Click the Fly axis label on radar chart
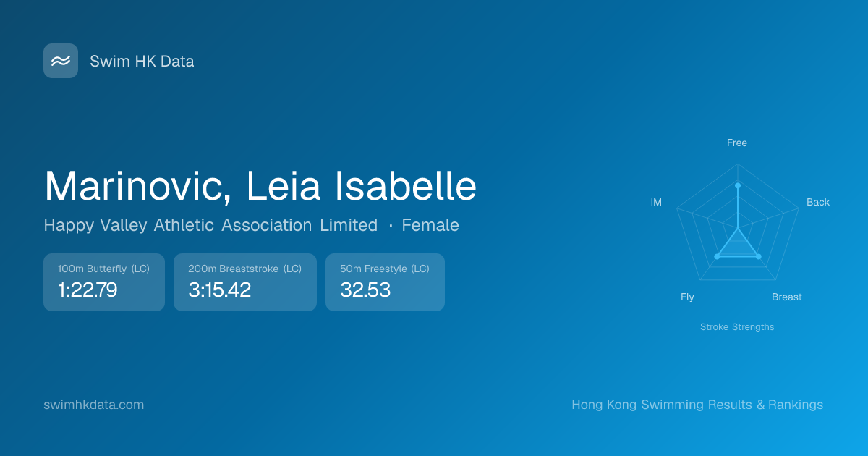The width and height of the screenshot is (868, 456). tap(687, 297)
